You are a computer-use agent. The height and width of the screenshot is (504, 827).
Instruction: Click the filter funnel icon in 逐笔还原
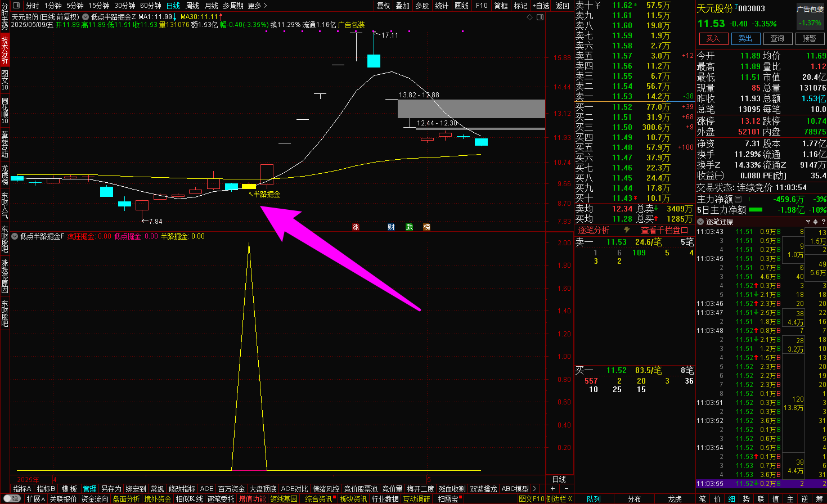pos(808,222)
